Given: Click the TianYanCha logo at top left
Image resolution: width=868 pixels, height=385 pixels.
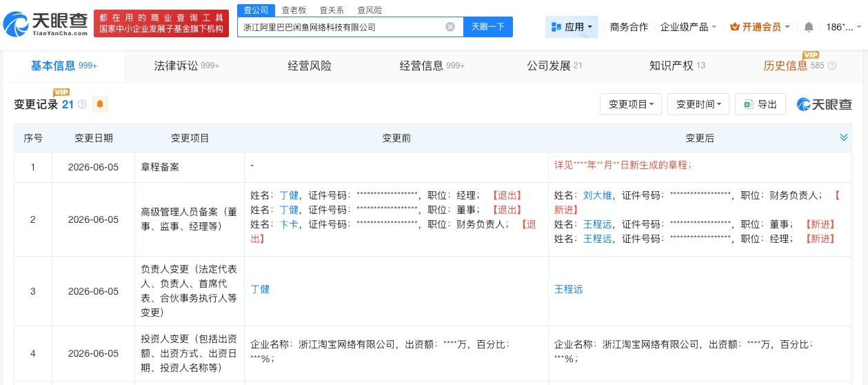Looking at the screenshot, I should [x=46, y=24].
